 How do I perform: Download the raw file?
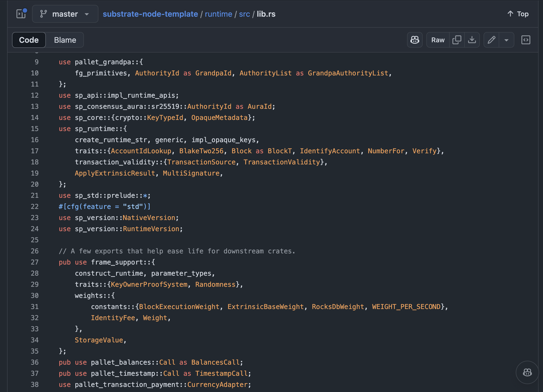pos(472,40)
